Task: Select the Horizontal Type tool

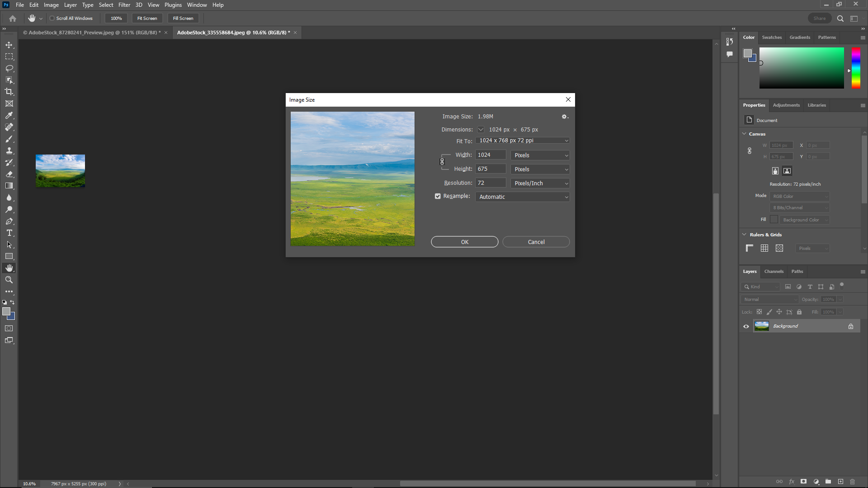Action: click(x=9, y=233)
